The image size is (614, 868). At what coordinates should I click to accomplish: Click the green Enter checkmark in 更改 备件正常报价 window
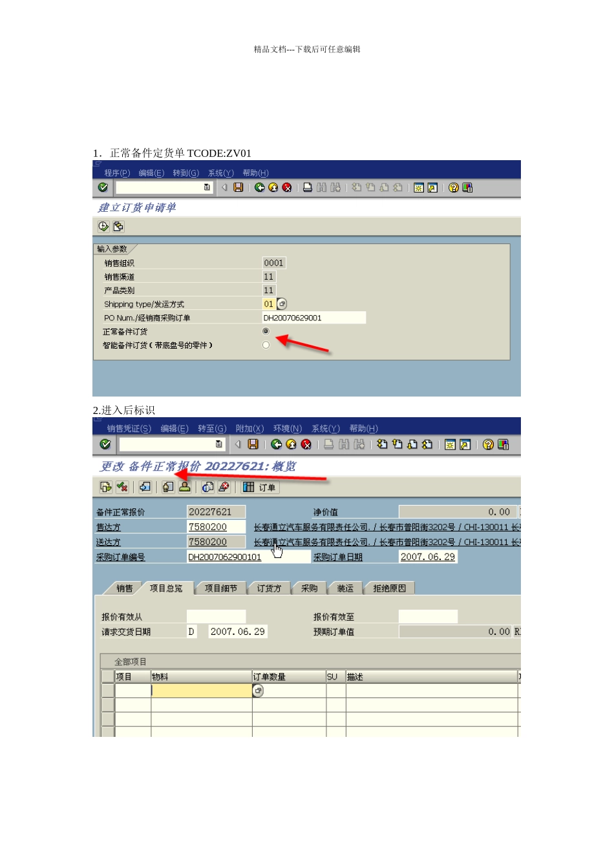coord(105,444)
